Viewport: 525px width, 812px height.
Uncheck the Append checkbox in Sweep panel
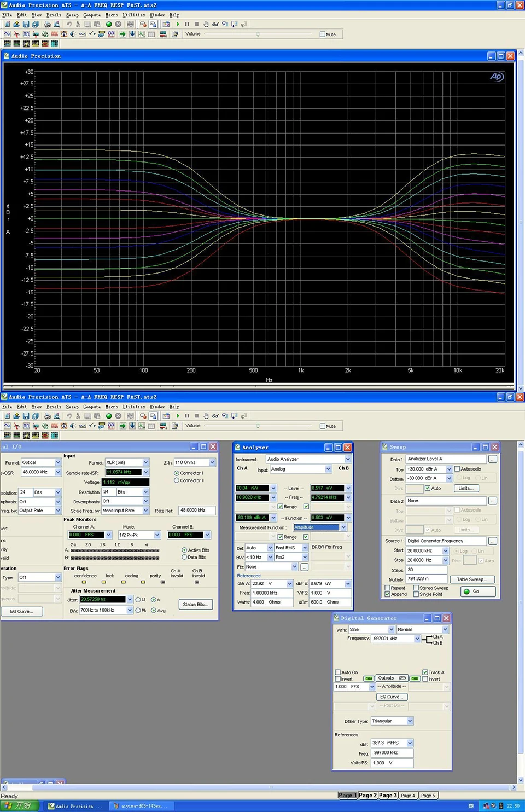point(388,594)
